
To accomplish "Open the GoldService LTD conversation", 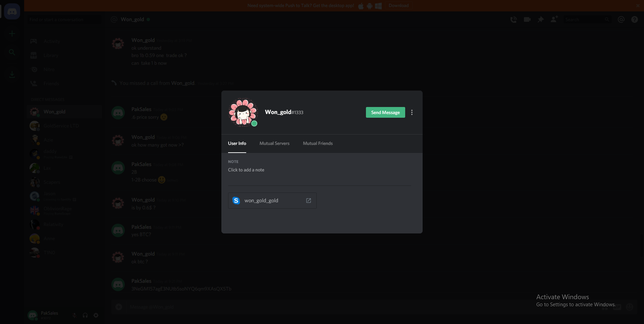I will (x=64, y=126).
